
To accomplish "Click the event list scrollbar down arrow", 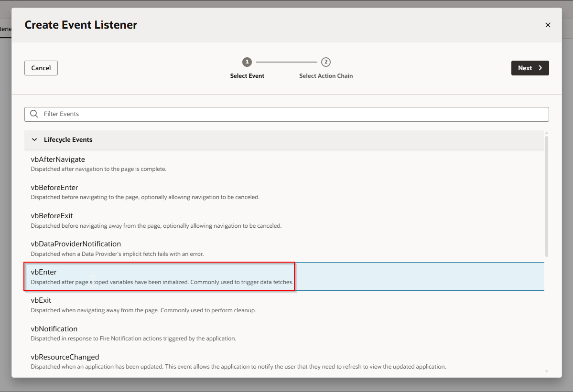I will click(547, 371).
